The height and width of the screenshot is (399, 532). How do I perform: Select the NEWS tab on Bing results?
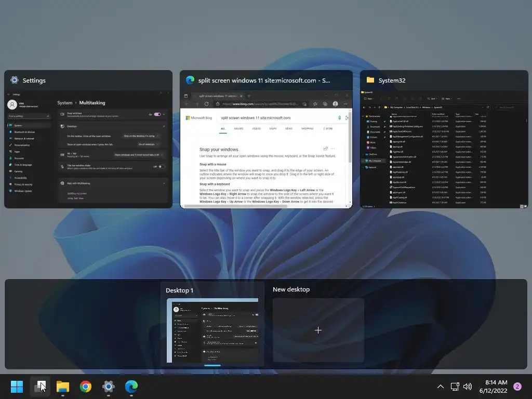(289, 129)
